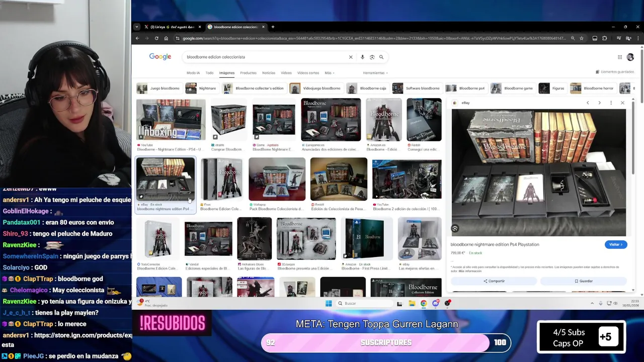Screen dimensions: 644x362
Task: Click the magnifier search button in Google
Action: coord(381,57)
